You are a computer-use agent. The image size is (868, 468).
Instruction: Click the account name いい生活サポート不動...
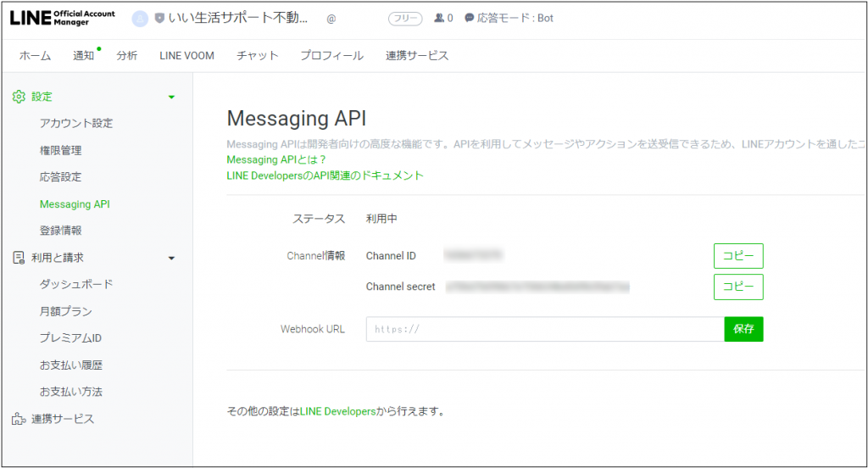tap(238, 18)
